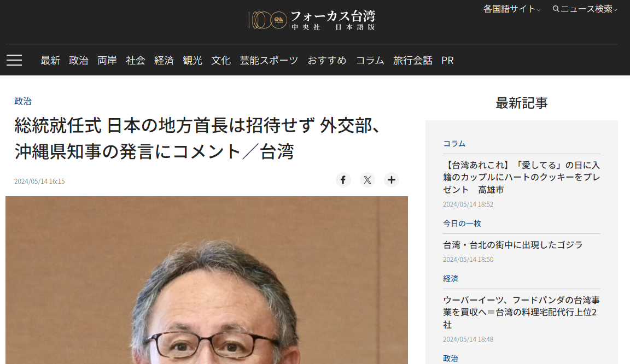
Task: Click the コラム category in sidebar
Action: click(454, 143)
